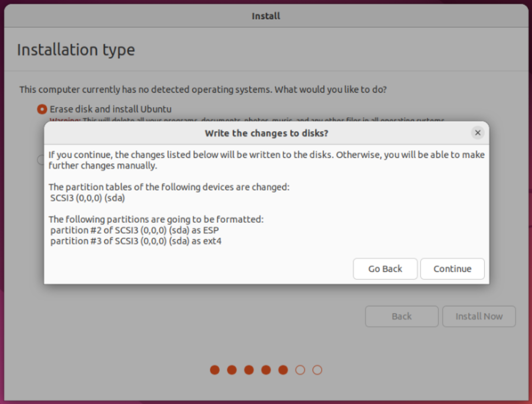
Task: Select the Erase disk and install Ubuntu radio button
Action: 42,109
